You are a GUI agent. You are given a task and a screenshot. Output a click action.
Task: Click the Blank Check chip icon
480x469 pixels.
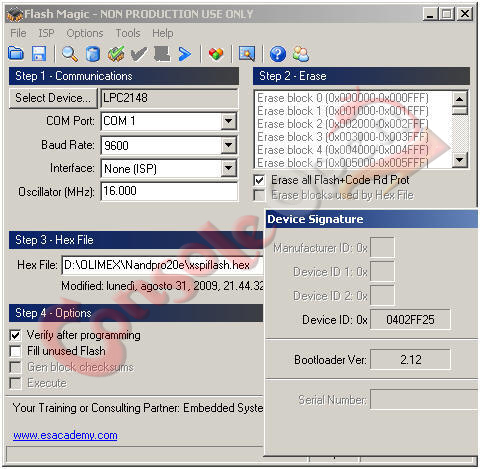(x=116, y=54)
